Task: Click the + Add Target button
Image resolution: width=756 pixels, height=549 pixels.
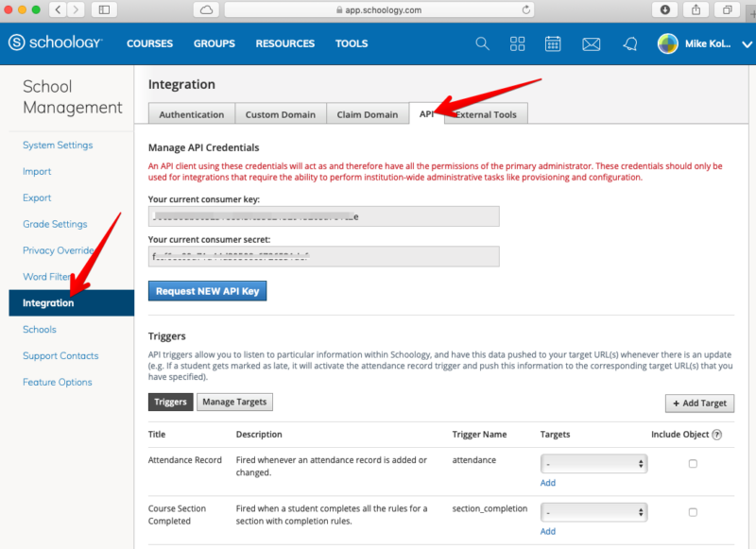Action: pos(699,403)
